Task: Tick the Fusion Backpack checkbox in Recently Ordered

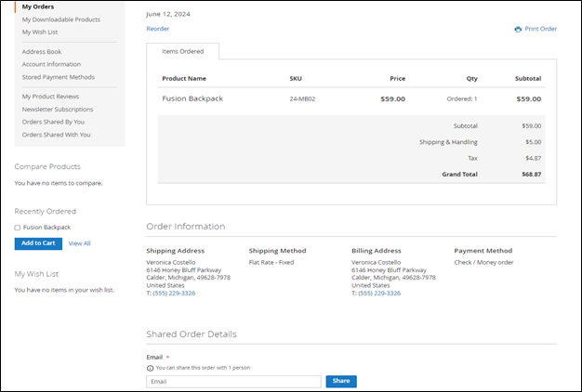Action: click(x=18, y=228)
